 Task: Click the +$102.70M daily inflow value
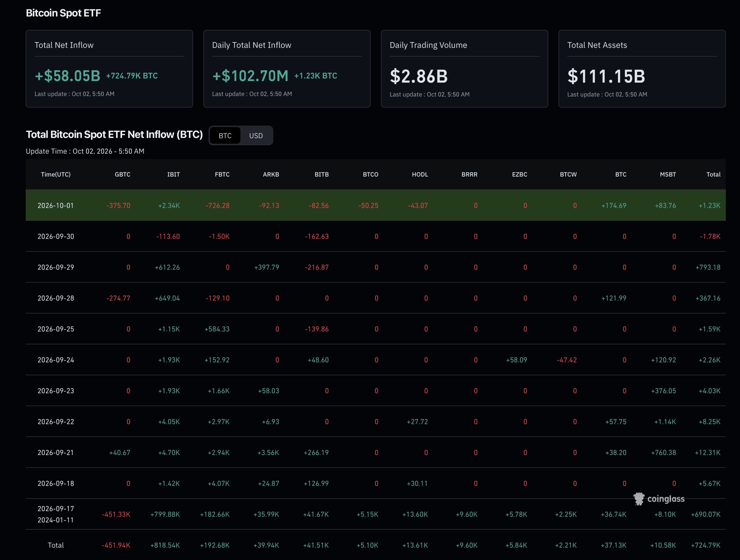[250, 75]
